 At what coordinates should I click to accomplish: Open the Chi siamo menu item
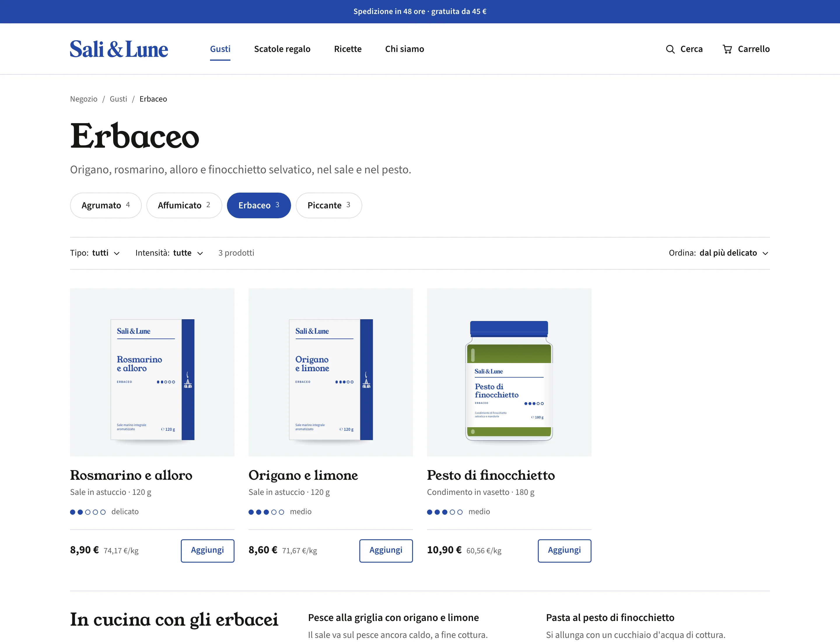(x=405, y=49)
